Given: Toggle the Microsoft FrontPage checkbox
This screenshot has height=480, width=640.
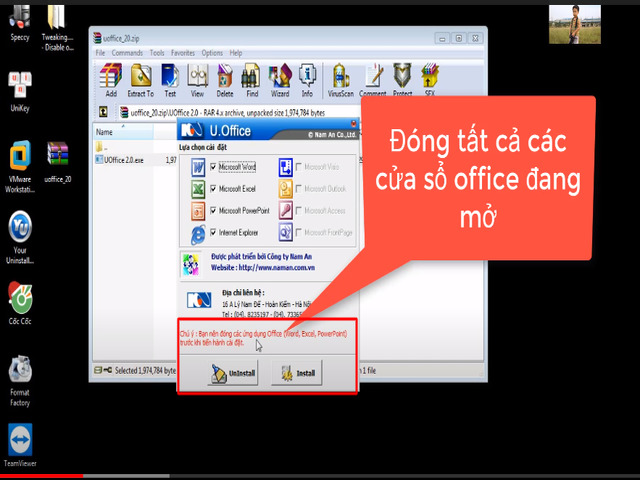Looking at the screenshot, I should pos(299,232).
